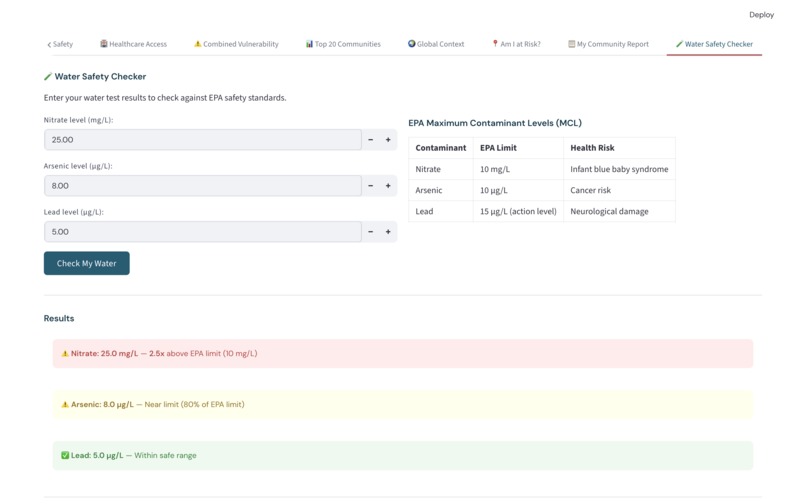Click the warning icon on Combined Vulnerability tab

click(197, 44)
